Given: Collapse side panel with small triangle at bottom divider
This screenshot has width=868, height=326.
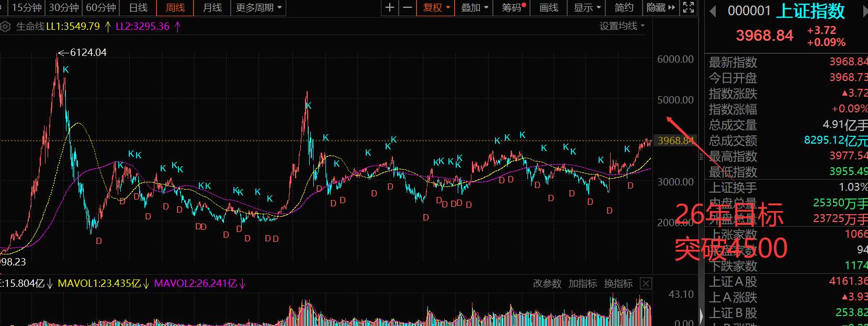Looking at the screenshot, I should 702,317.
